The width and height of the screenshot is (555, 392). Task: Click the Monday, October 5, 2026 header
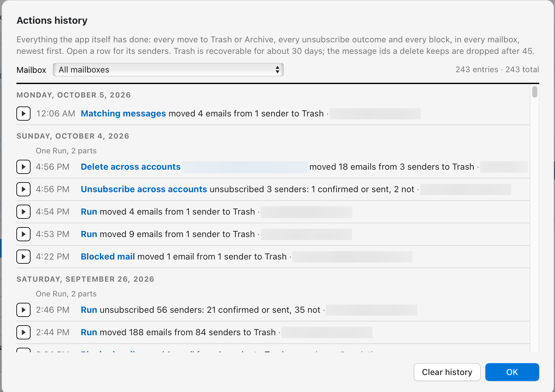[x=74, y=95]
